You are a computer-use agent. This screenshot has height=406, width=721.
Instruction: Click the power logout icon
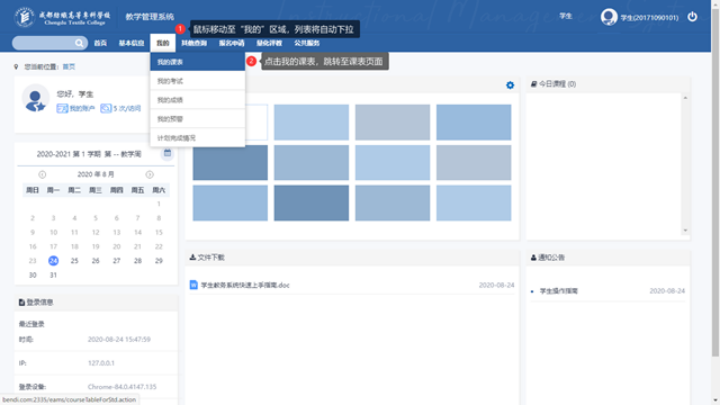click(692, 17)
